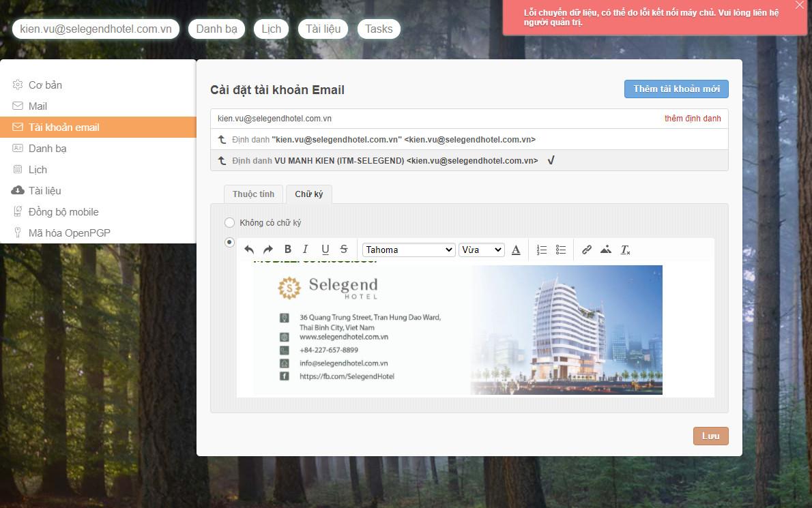Insert an image into the signature
Image resolution: width=812 pixels, height=508 pixels.
[606, 250]
